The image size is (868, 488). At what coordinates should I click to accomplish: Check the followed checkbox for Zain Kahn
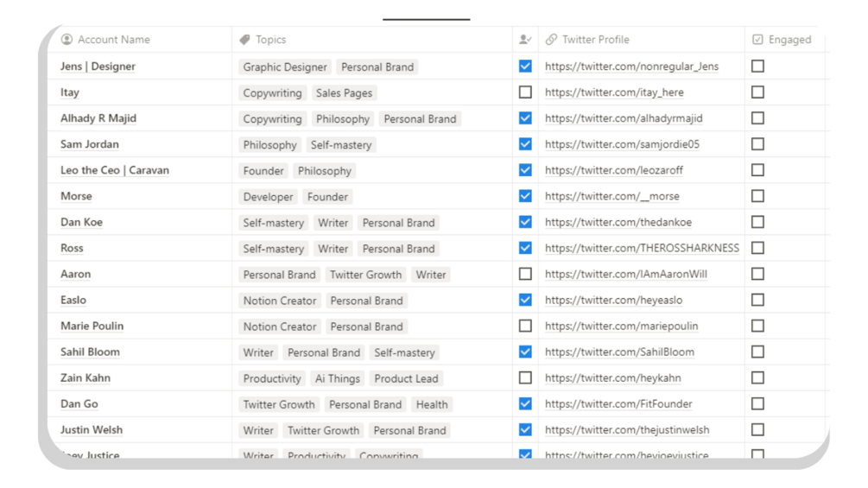coord(525,378)
